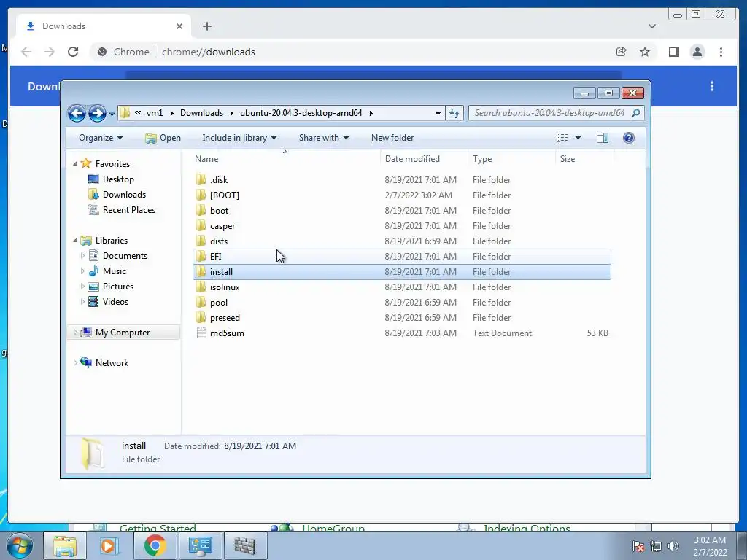This screenshot has width=747, height=560.
Task: Open the Share with menu
Action: (323, 138)
